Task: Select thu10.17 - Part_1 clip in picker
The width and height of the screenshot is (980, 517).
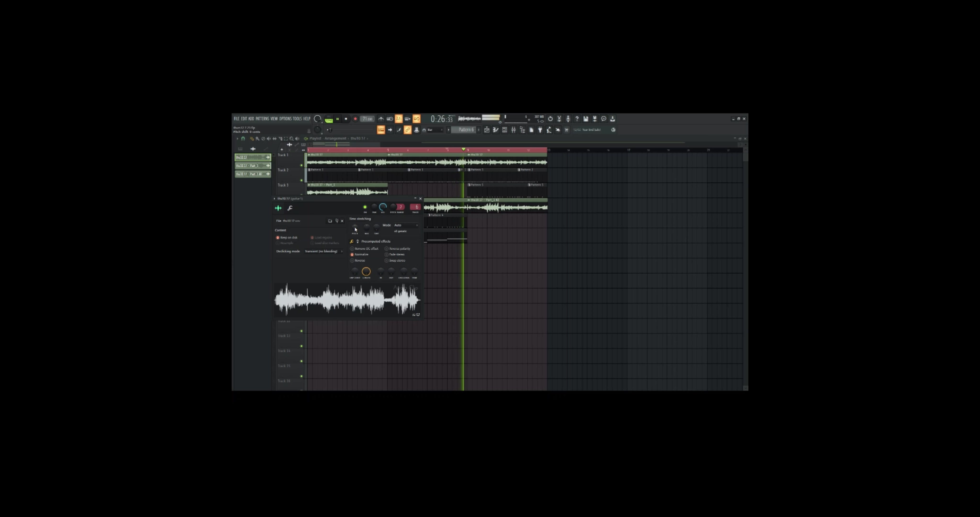Action: pyautogui.click(x=253, y=166)
